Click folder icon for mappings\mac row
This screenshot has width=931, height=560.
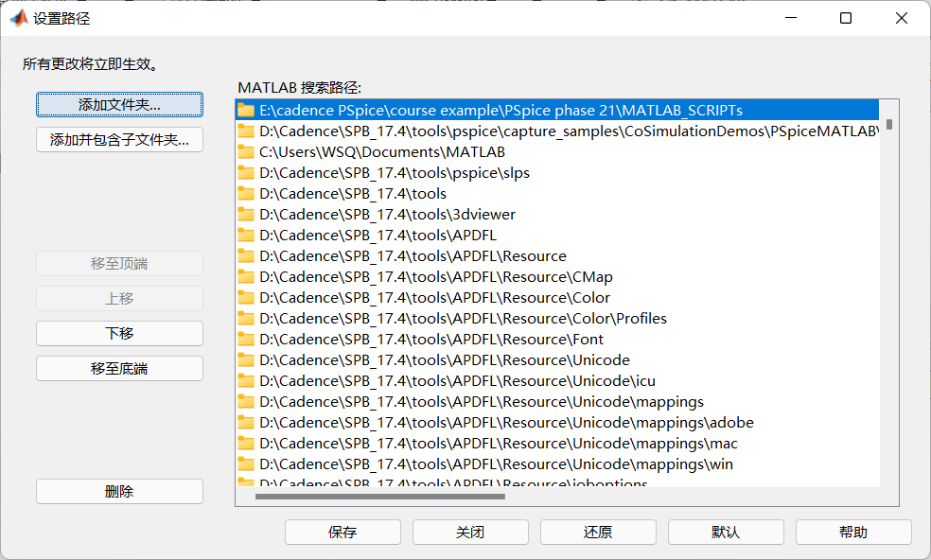(x=246, y=443)
